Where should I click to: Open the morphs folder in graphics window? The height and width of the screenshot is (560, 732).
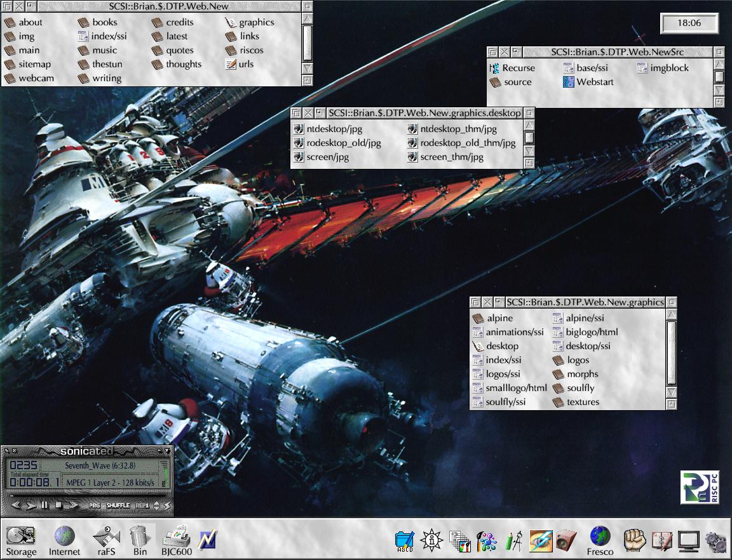pyautogui.click(x=575, y=374)
